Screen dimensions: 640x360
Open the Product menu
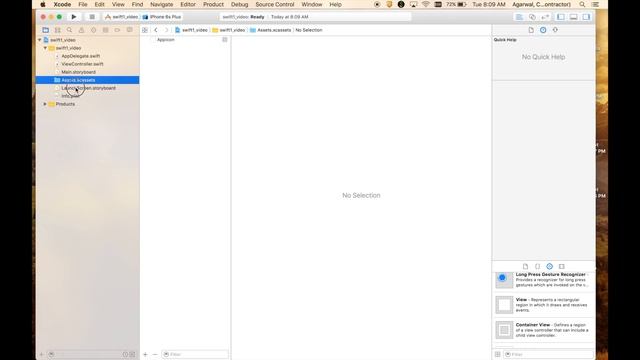pyautogui.click(x=213, y=4)
